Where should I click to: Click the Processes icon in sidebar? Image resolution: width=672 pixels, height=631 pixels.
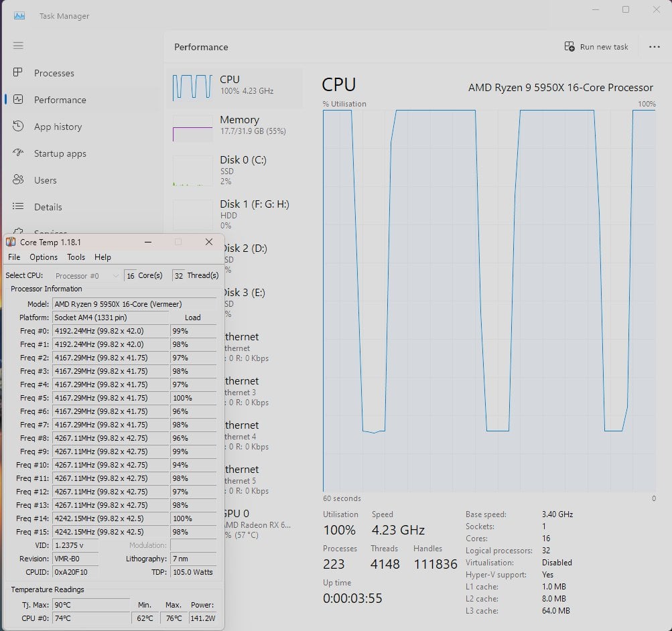coord(18,72)
